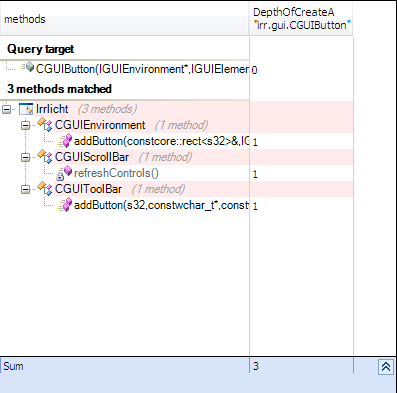Click the (1 method) count next to CGUIScrollBar
Screen dimensions: 397x393
[165, 157]
